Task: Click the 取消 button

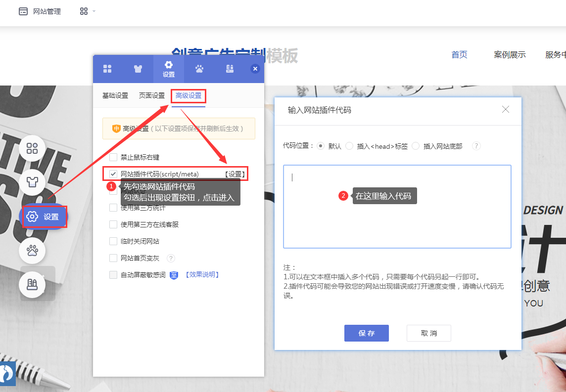Action: [429, 333]
